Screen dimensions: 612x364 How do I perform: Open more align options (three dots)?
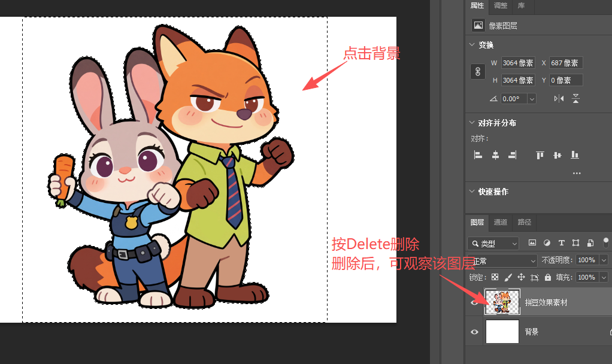pyautogui.click(x=577, y=173)
